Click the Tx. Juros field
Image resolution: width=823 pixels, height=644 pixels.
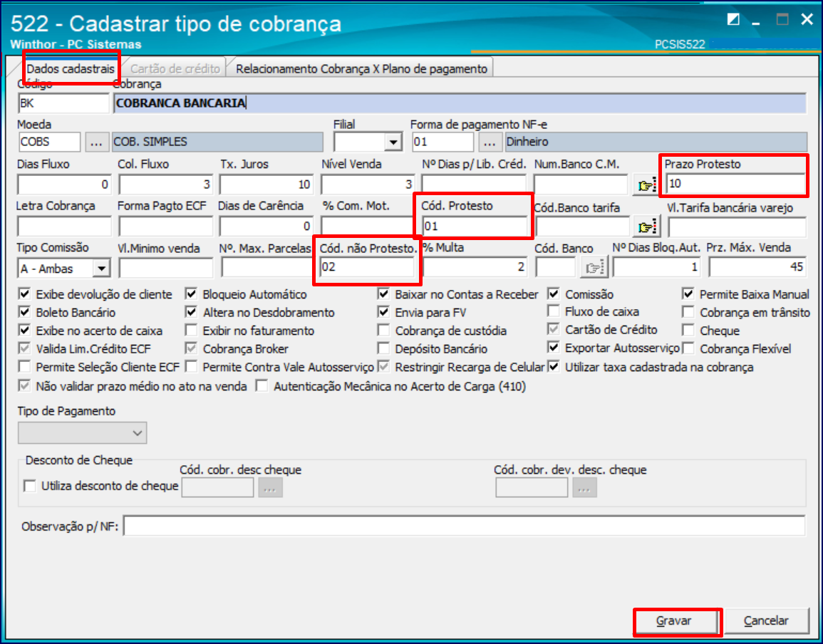266,185
